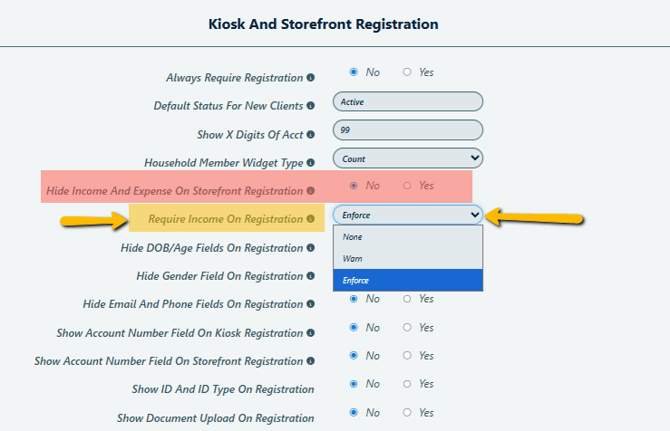Choose No for Hide Email And Phone Fields

(353, 299)
